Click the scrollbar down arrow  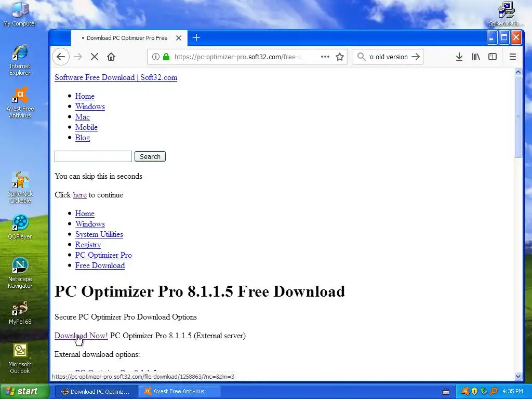point(518,376)
